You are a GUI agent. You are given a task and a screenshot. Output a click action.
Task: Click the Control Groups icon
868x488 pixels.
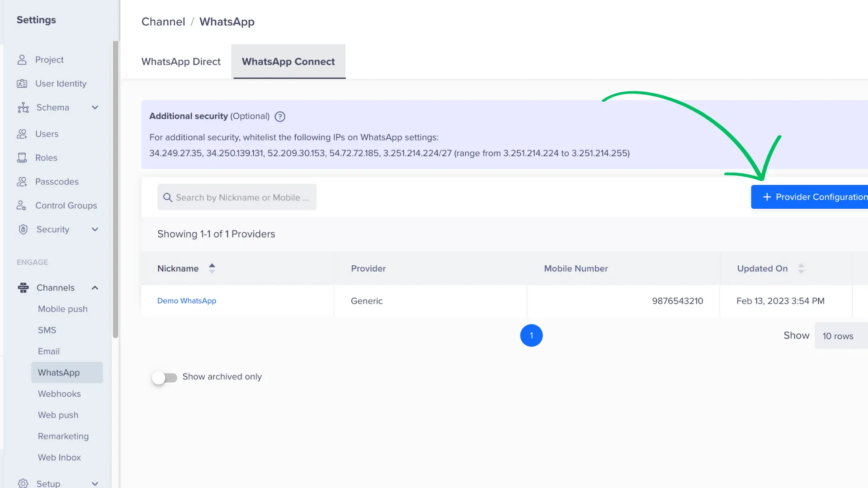22,206
